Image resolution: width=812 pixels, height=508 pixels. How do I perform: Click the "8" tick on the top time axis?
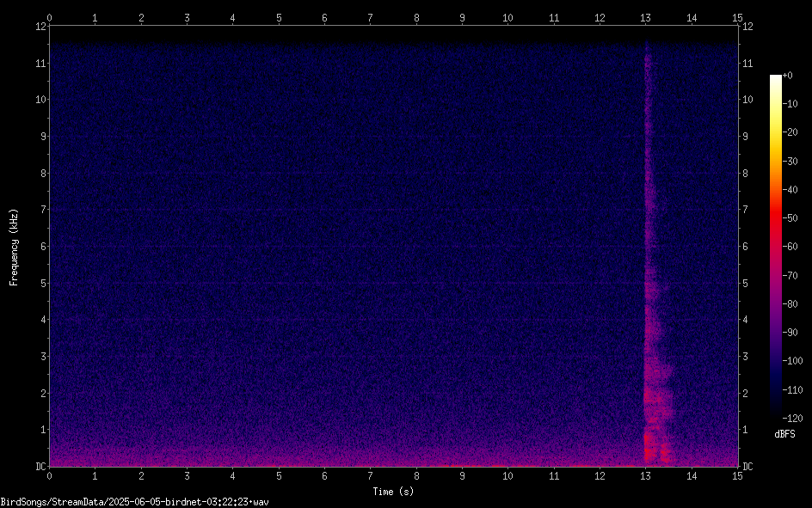pos(416,17)
